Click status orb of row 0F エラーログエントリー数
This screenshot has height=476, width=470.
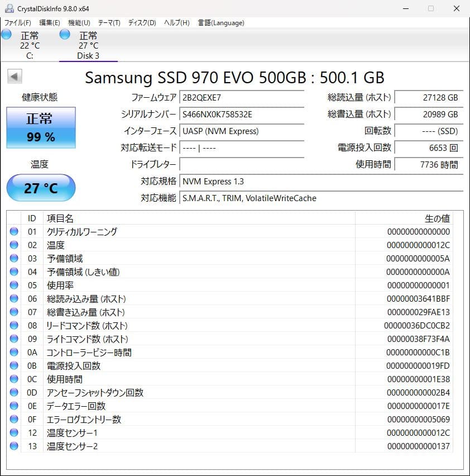coord(14,419)
